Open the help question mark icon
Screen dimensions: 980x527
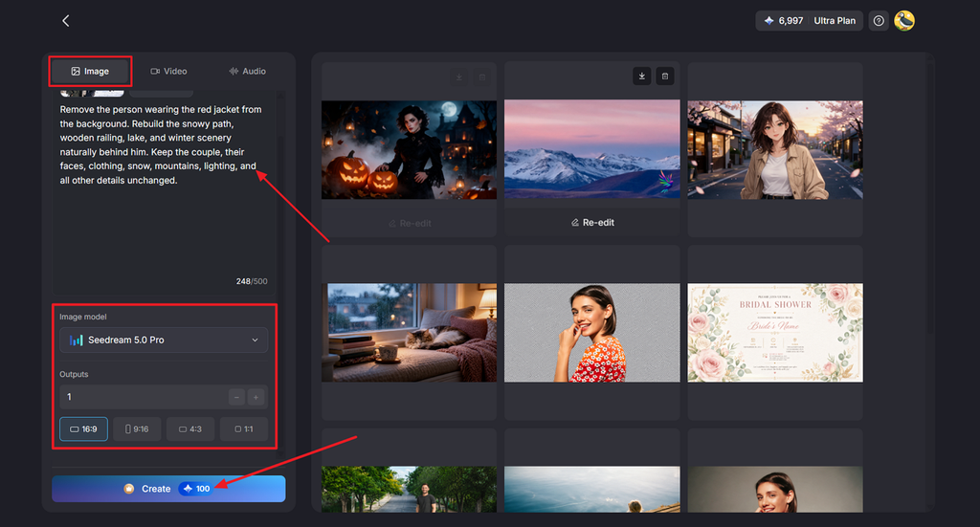879,21
